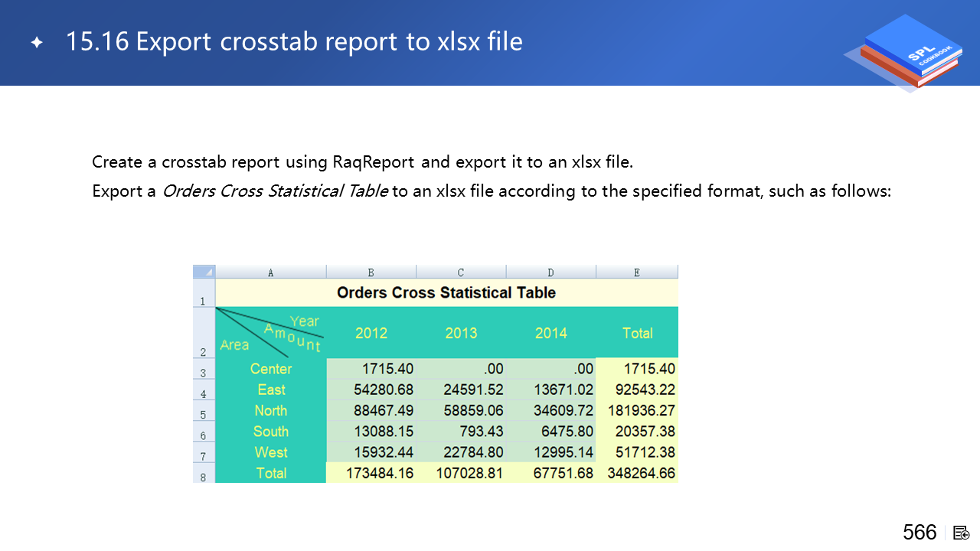Select column E header
The width and height of the screenshot is (980, 551).
click(637, 272)
